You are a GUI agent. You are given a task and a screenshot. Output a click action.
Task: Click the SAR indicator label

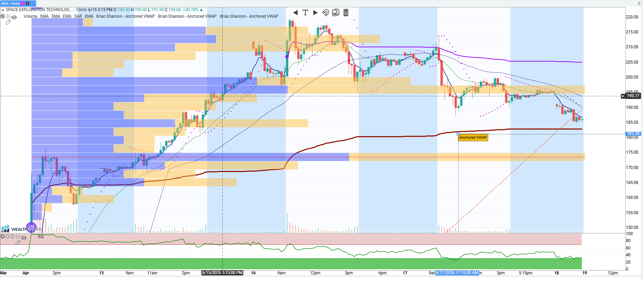78,16
